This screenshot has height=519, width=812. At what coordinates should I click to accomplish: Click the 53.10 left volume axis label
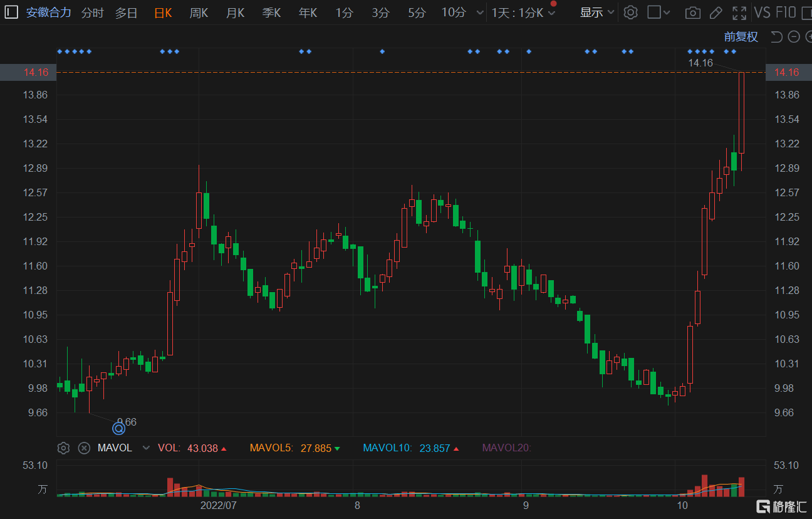coord(36,465)
